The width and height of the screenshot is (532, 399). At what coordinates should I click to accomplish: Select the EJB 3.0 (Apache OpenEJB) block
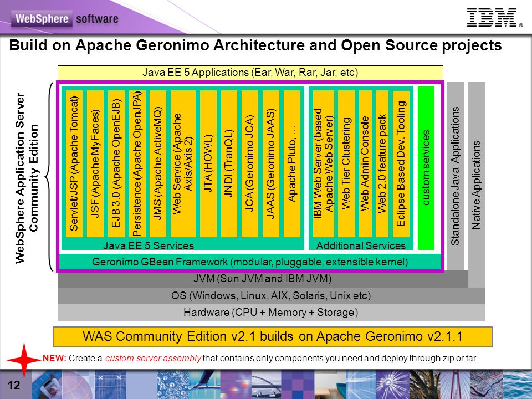(116, 163)
